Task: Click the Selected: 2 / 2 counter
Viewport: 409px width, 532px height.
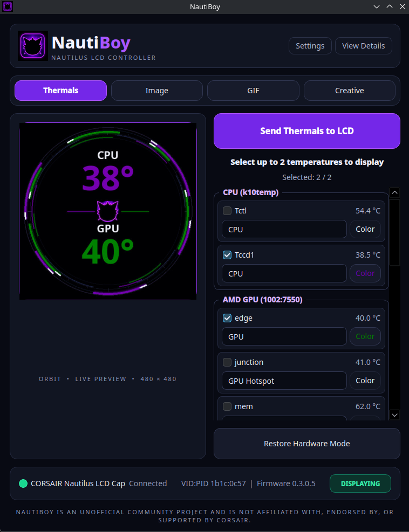Action: [x=306, y=177]
